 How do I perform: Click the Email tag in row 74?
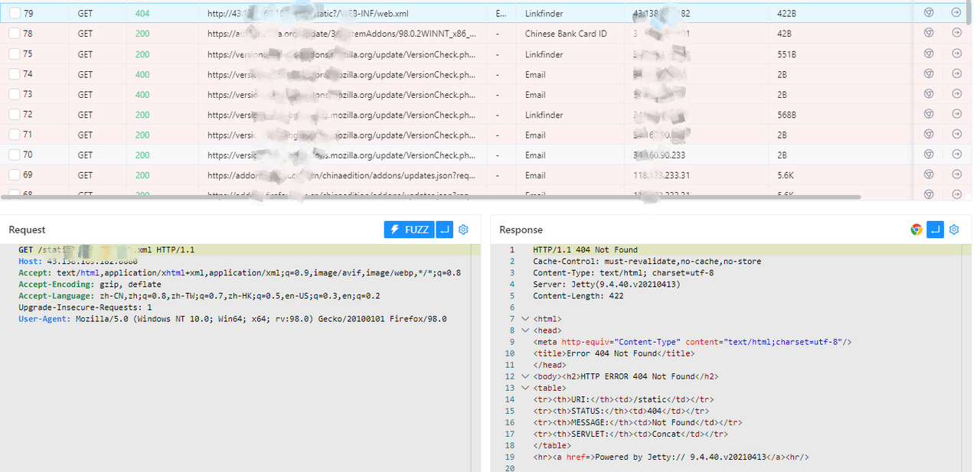535,74
